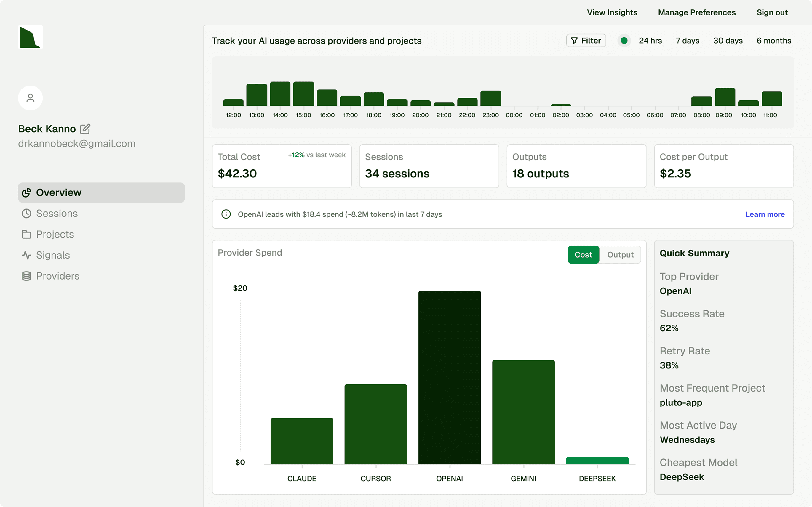Click the Success Rate 62% value

tap(669, 328)
